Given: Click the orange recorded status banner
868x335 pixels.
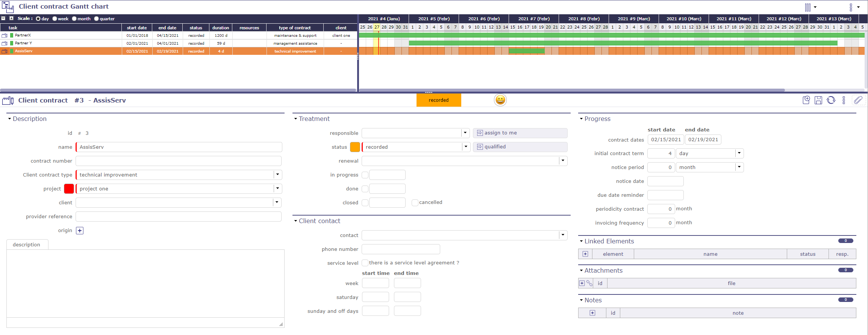Looking at the screenshot, I should [x=439, y=100].
